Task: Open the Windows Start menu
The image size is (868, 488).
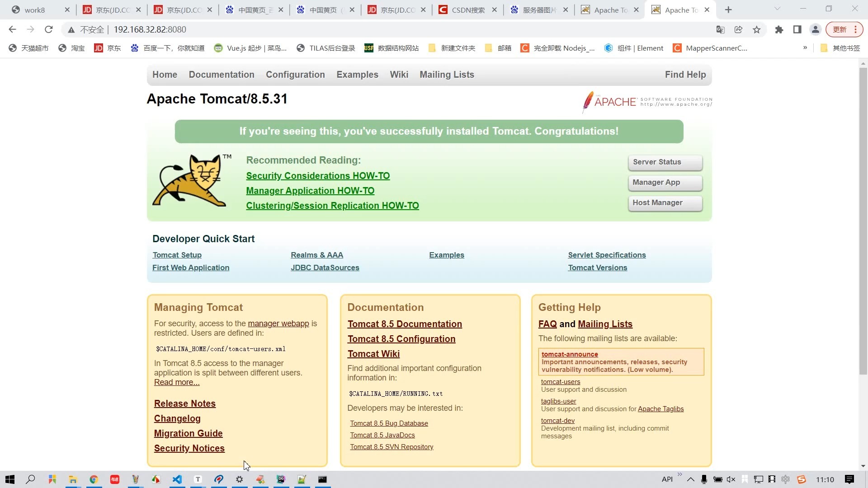Action: click(x=10, y=479)
